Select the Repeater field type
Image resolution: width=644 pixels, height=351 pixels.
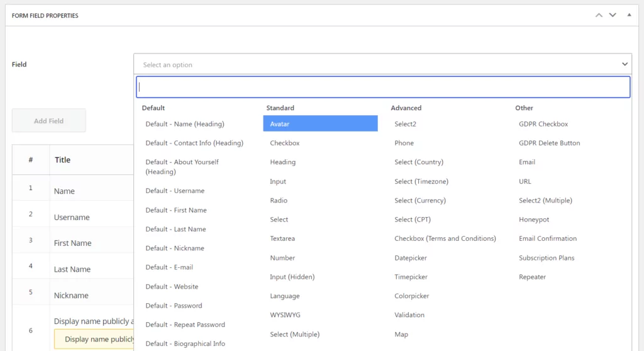coord(532,277)
